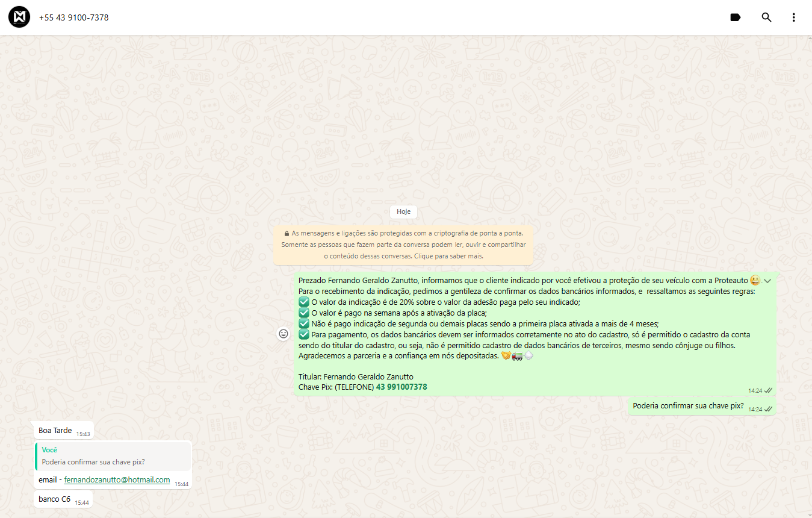Open message search magnifier icon

click(766, 17)
